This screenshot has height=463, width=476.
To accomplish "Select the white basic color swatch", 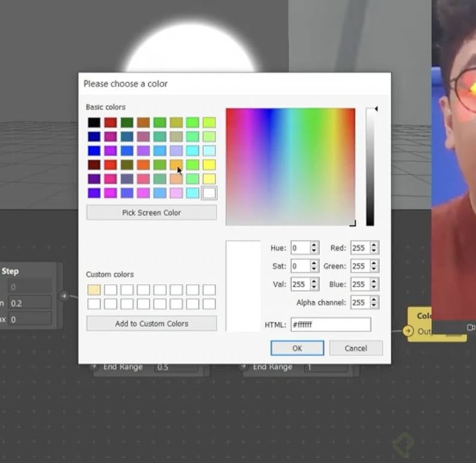I will pos(209,193).
